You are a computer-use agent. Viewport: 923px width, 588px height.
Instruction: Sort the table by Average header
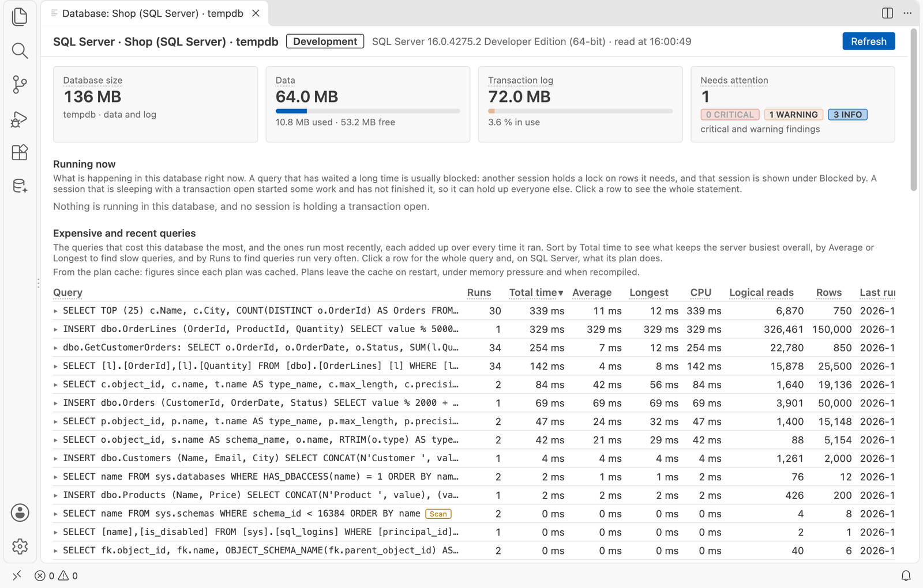592,293
